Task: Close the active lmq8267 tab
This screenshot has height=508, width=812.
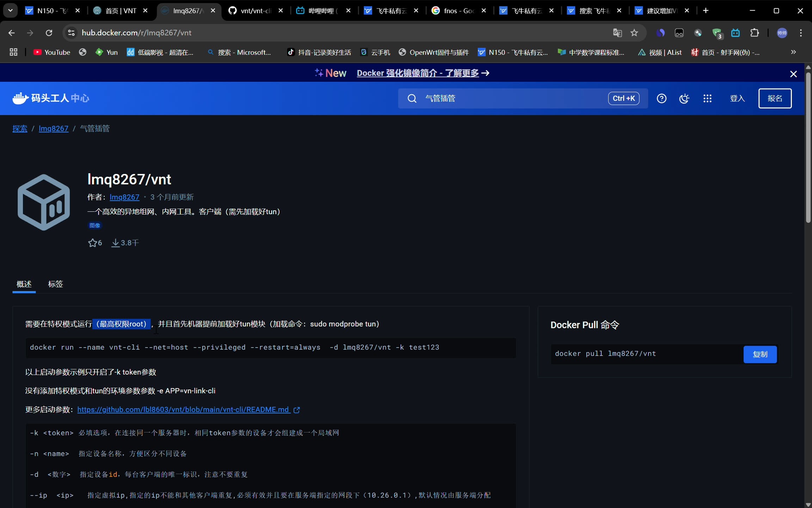Action: (x=213, y=11)
